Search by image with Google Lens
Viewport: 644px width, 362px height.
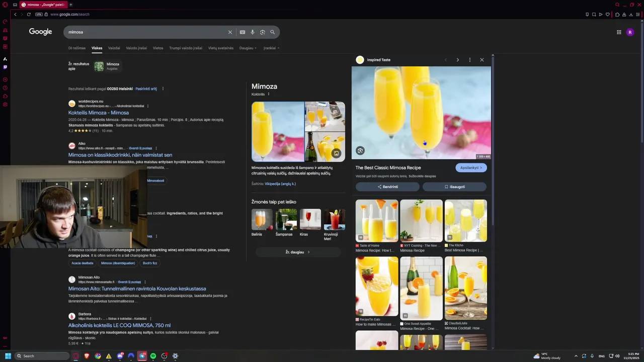tap(263, 32)
